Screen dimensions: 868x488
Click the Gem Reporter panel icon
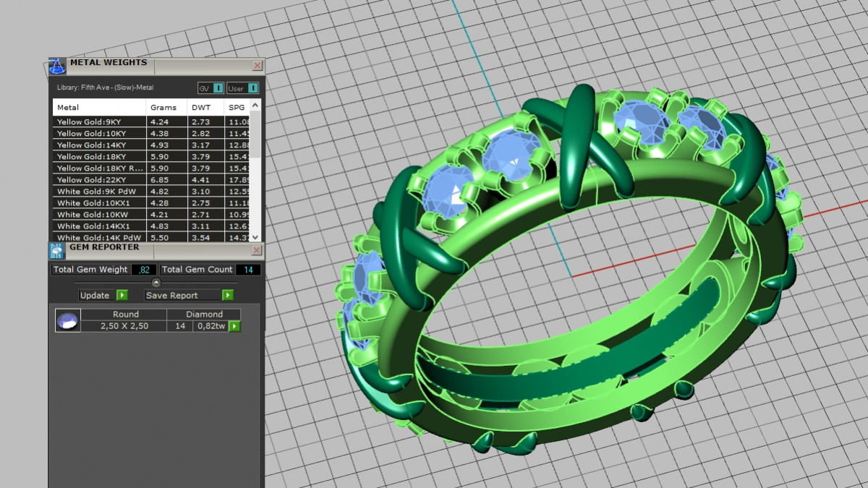pyautogui.click(x=56, y=251)
